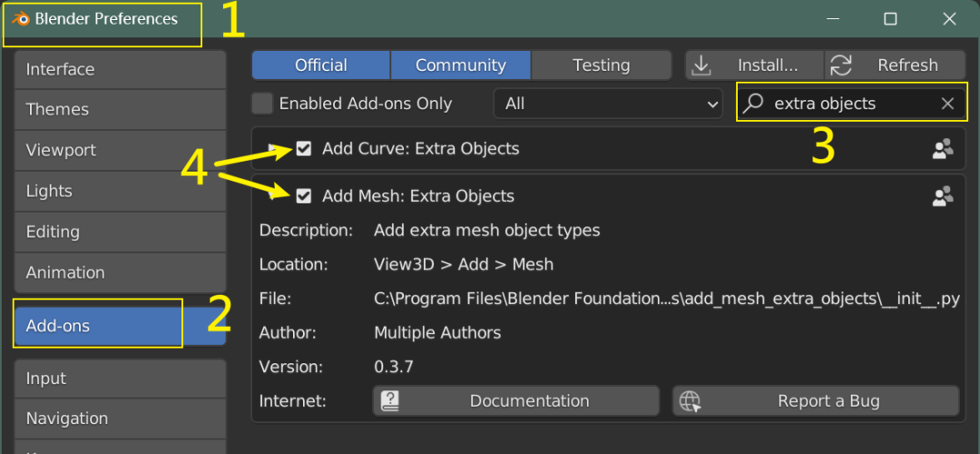Toggle the Official support level filter

[x=321, y=65]
